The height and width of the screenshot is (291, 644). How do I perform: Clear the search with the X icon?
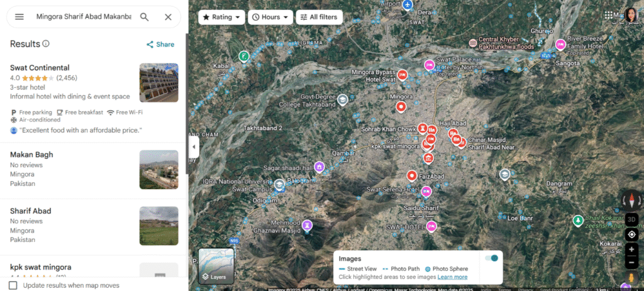[x=168, y=17]
